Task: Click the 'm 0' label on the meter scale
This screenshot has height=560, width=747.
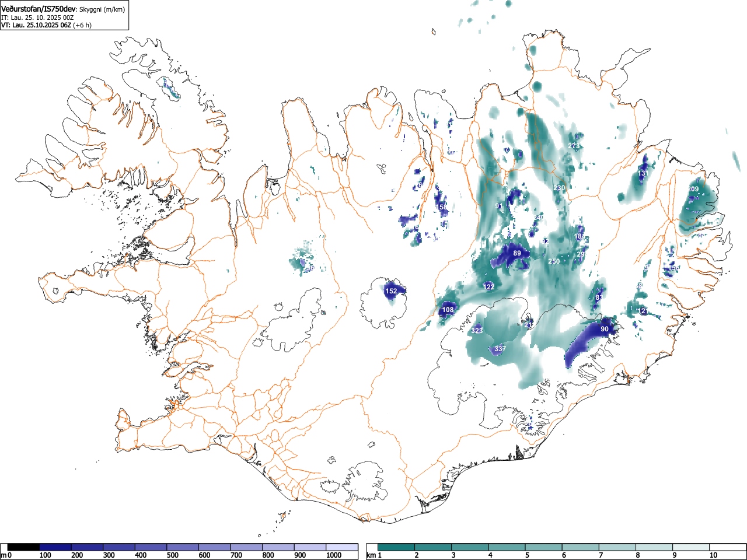Action: click(x=6, y=555)
